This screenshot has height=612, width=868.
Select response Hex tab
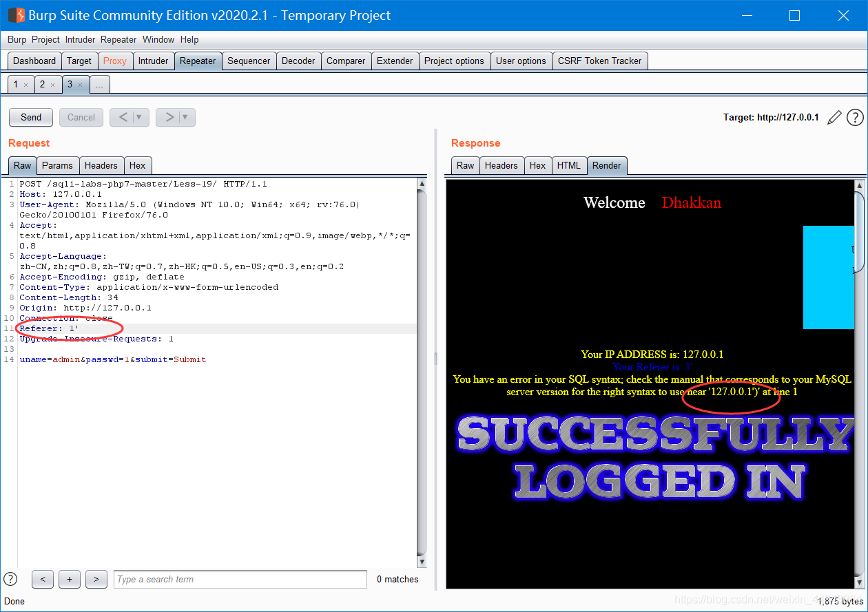(x=538, y=165)
